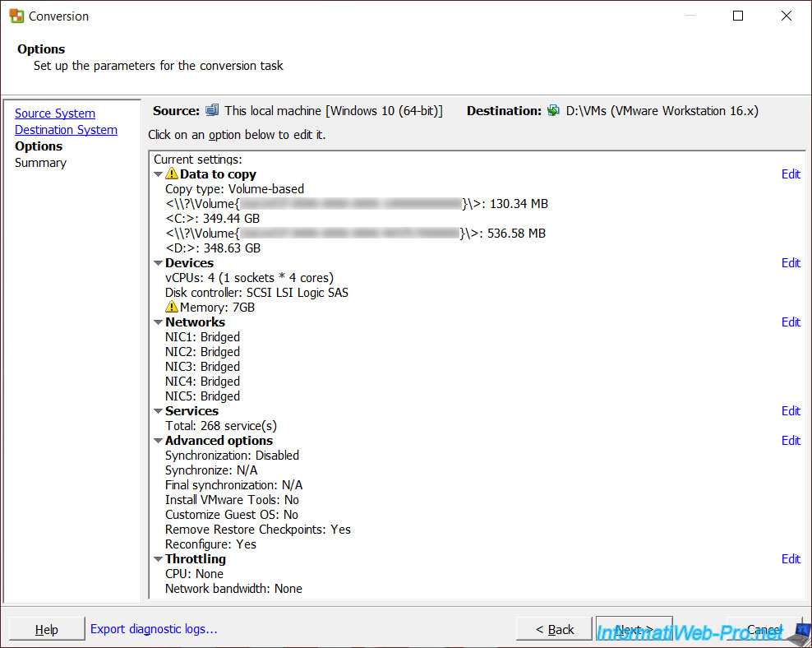This screenshot has height=648, width=812.
Task: Click the warning icon beside Data to copy
Action: tap(172, 174)
